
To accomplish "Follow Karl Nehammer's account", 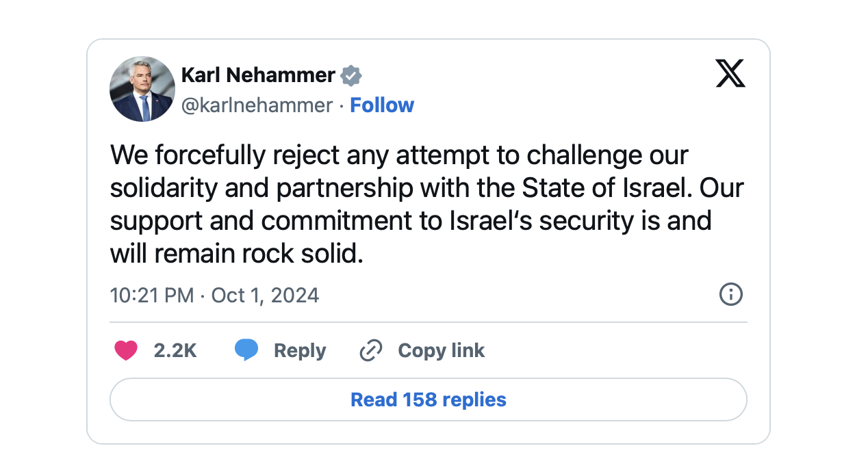I will 382,105.
